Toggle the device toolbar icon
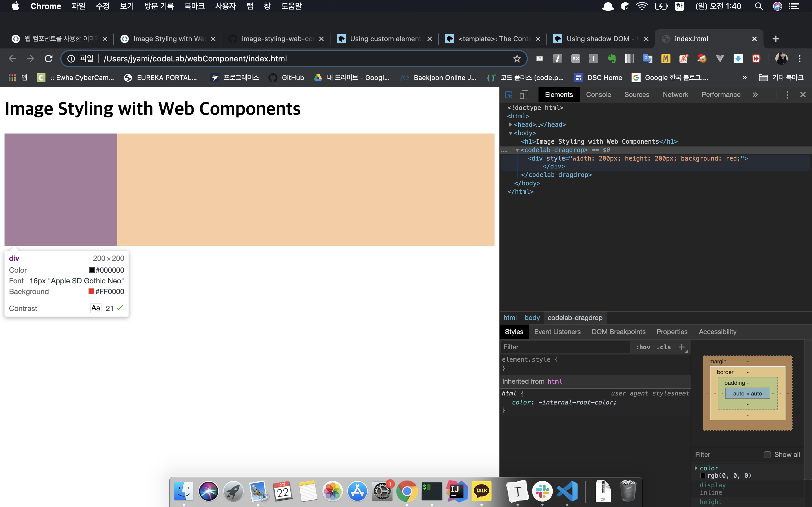This screenshot has height=507, width=812. coord(524,95)
